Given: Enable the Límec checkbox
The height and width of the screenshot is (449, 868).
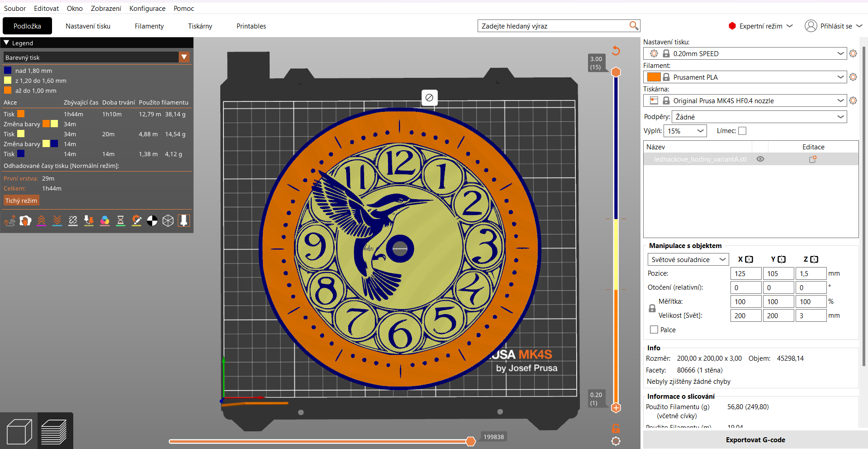Looking at the screenshot, I should (742, 131).
